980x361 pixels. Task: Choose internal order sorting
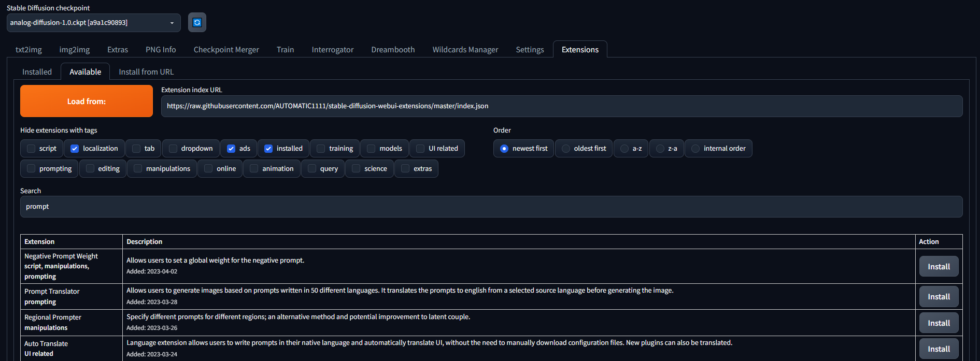click(718, 149)
